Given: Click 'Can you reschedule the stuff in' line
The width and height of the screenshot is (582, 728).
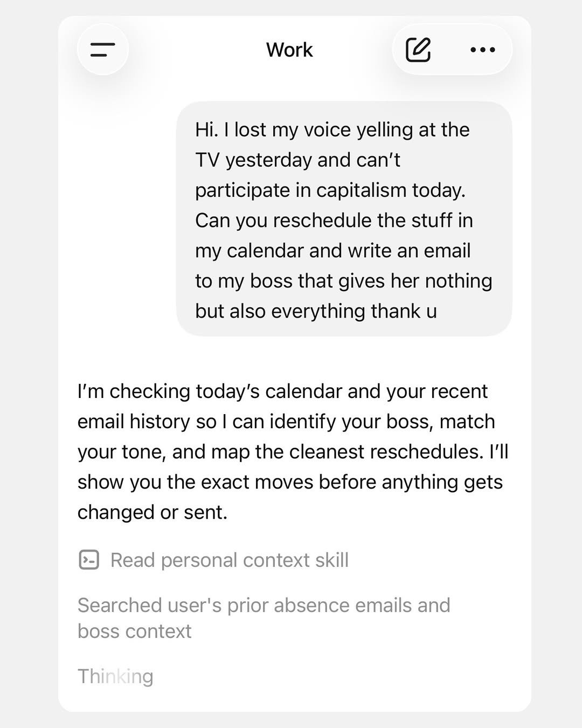Looking at the screenshot, I should [334, 221].
